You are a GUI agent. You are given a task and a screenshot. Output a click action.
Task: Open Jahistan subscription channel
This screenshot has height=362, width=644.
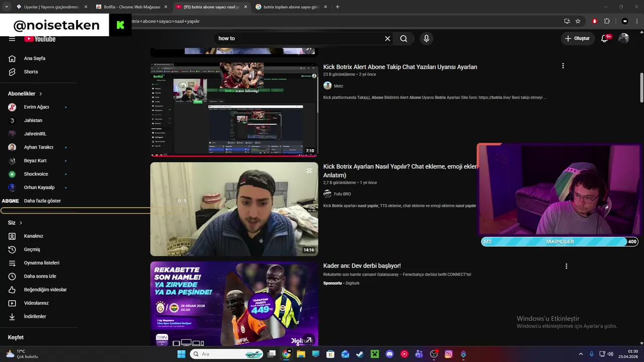click(x=33, y=121)
